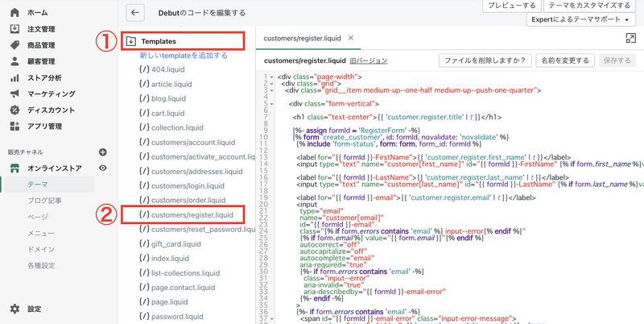Click the 名前を変更する button
This screenshot has width=644, height=324.
(x=565, y=60)
